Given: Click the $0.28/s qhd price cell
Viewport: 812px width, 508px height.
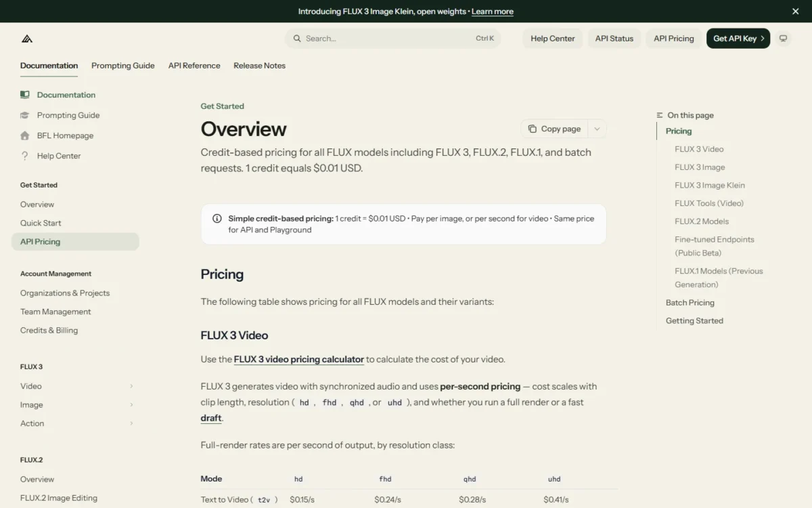Looking at the screenshot, I should coord(472,500).
